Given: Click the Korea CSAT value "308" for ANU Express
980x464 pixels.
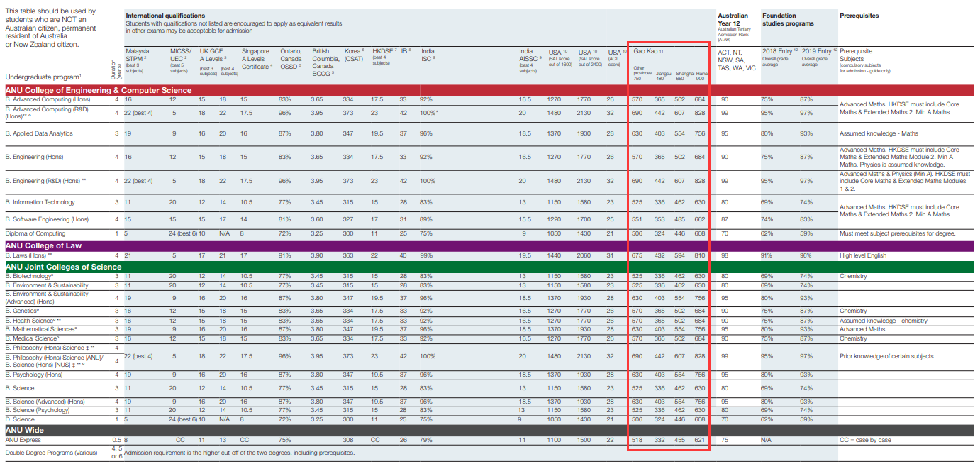Looking at the screenshot, I should 348,440.
